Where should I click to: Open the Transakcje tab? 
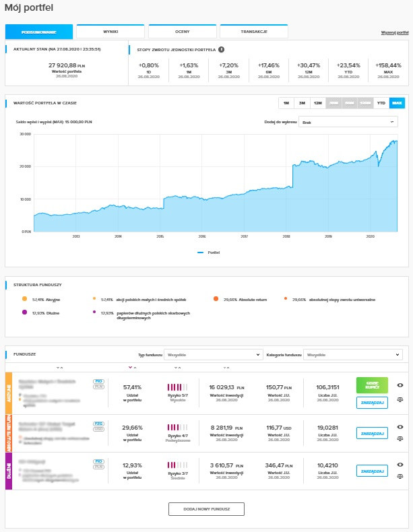[253, 32]
